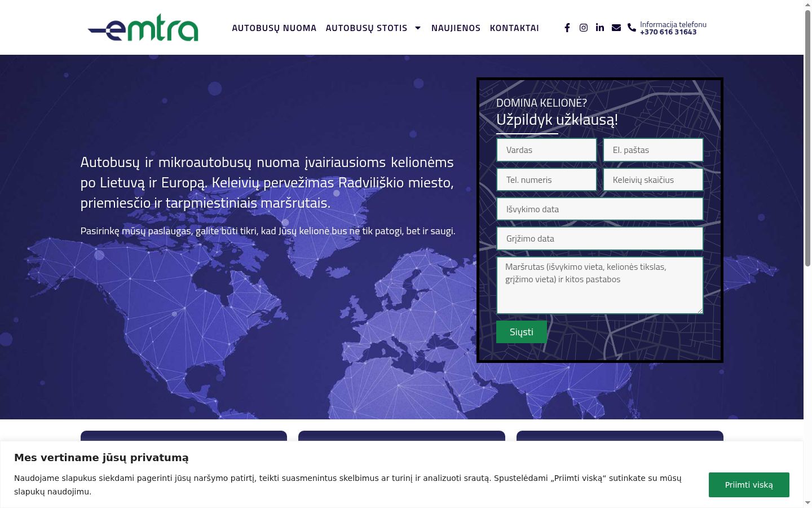The width and height of the screenshot is (812, 508).
Task: Open the Emtra Instagram icon
Action: (x=584, y=28)
